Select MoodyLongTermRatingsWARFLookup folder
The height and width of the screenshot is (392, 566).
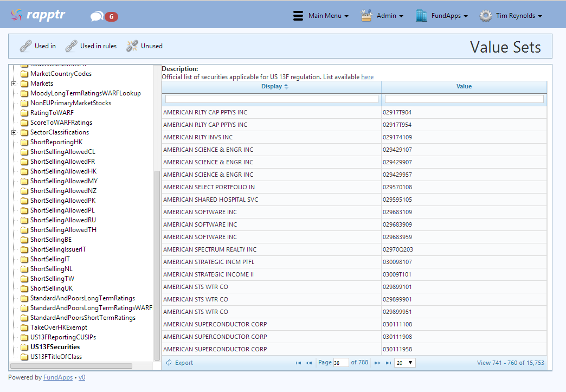click(x=86, y=93)
